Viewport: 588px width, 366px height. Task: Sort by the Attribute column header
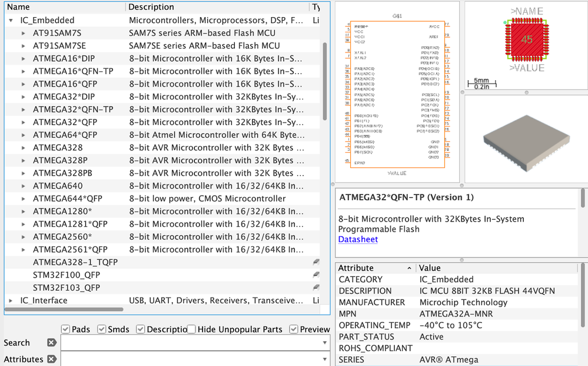(376, 268)
